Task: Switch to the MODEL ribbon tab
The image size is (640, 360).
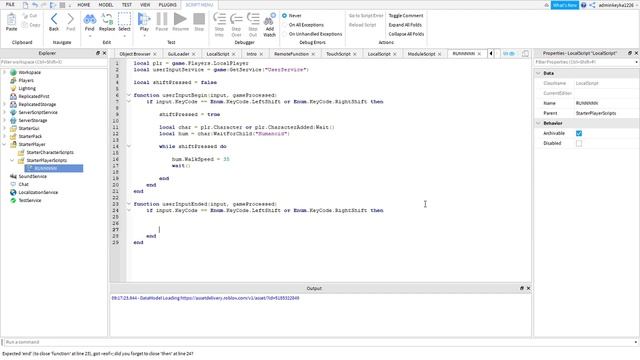Action: tap(106, 5)
